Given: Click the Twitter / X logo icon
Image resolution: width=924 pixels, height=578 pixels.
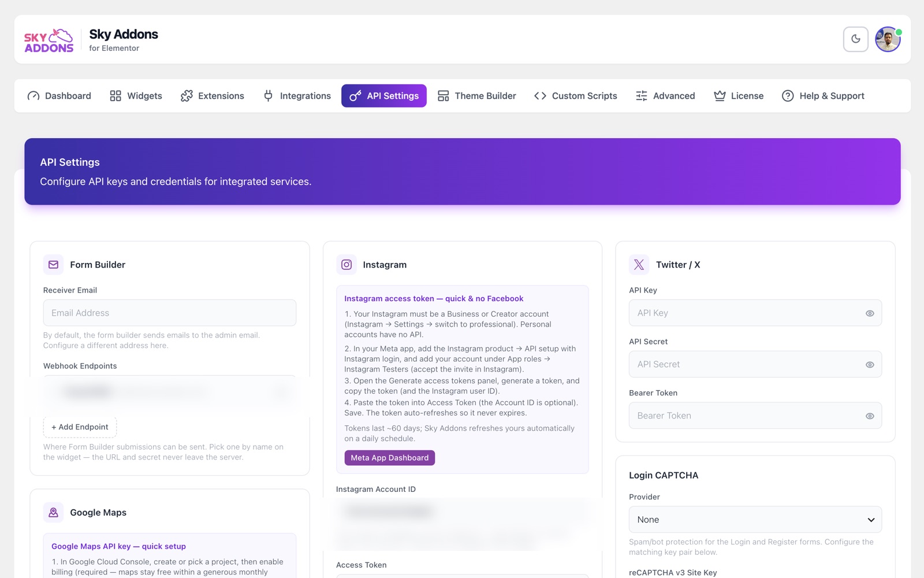Looking at the screenshot, I should click(639, 265).
